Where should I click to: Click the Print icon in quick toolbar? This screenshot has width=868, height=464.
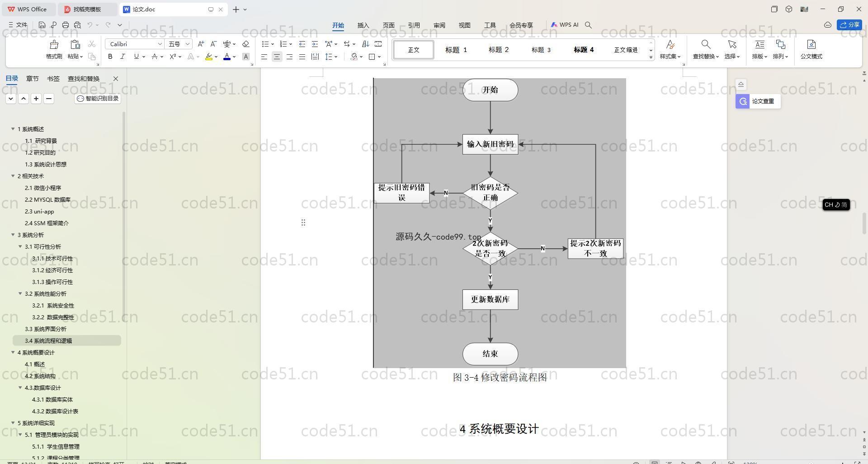(x=66, y=25)
